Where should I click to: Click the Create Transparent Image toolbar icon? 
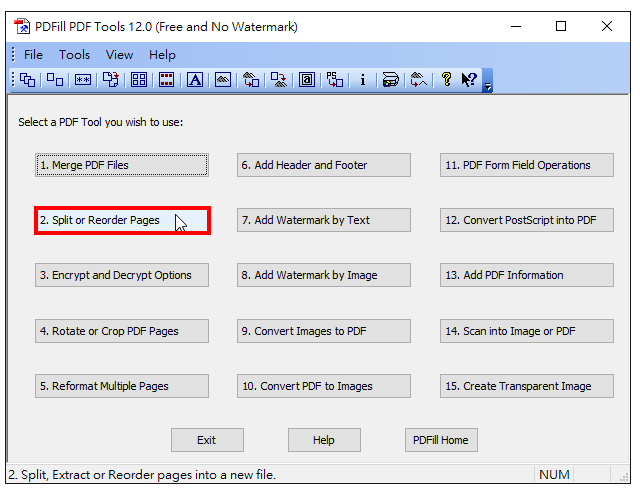point(419,80)
